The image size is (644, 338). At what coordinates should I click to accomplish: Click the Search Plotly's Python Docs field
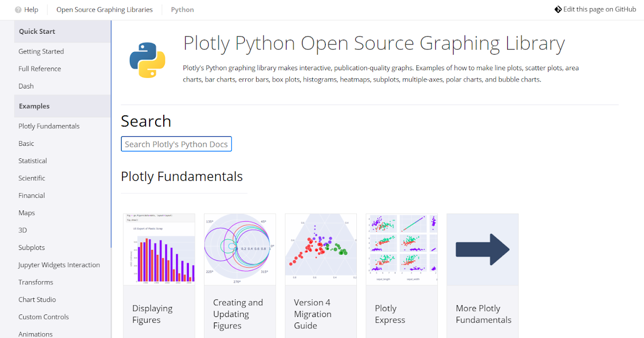176,144
